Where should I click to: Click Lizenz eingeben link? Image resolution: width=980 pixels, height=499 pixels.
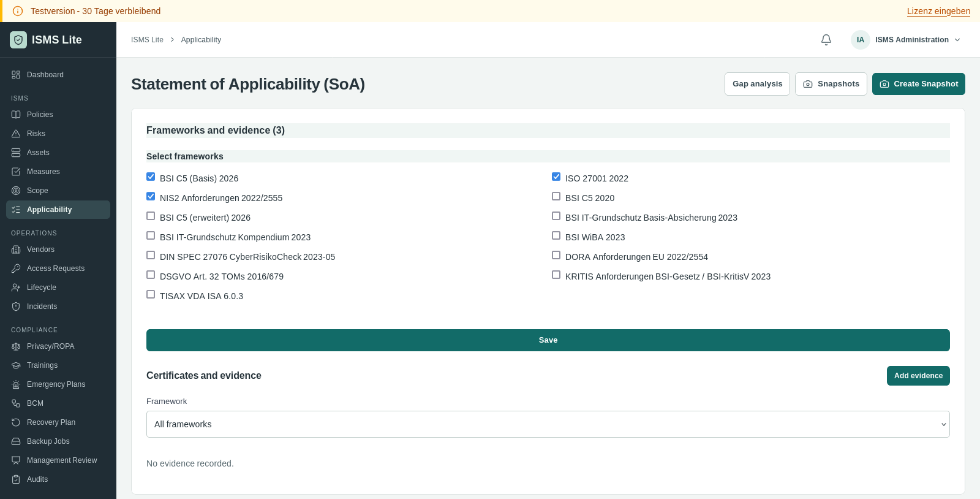938,11
